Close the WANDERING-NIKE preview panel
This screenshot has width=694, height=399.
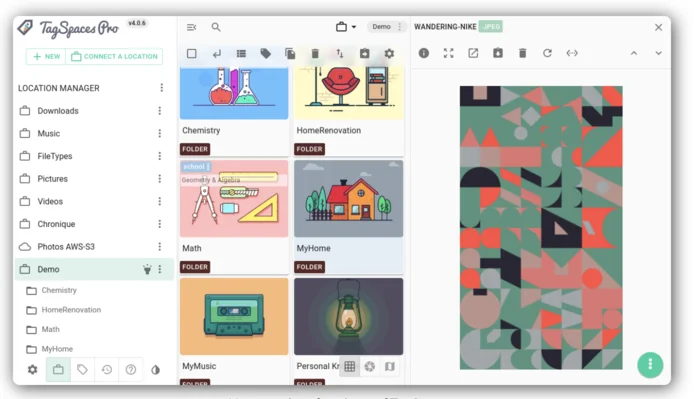(659, 27)
